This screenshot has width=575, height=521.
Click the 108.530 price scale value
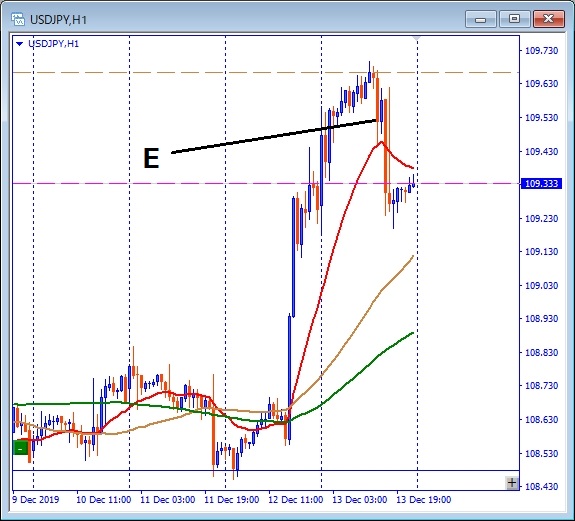[542, 454]
